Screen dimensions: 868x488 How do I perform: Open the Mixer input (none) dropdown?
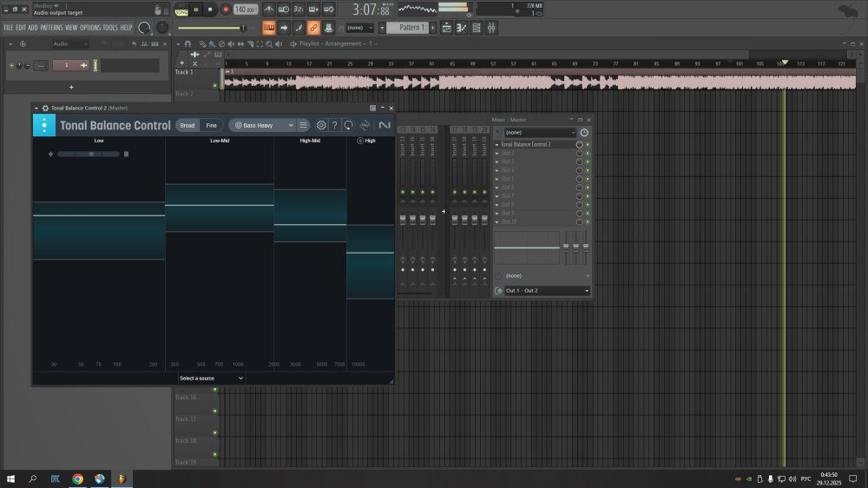540,133
